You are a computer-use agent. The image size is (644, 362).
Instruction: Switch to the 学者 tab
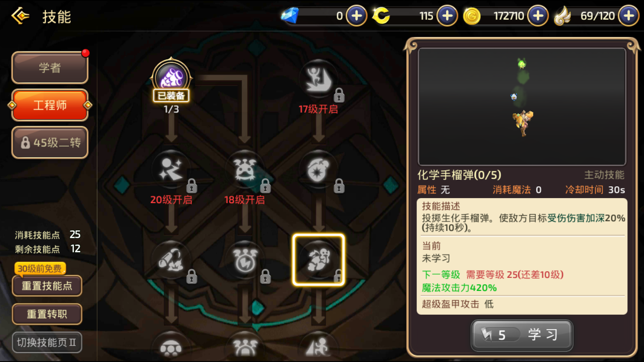click(x=50, y=68)
